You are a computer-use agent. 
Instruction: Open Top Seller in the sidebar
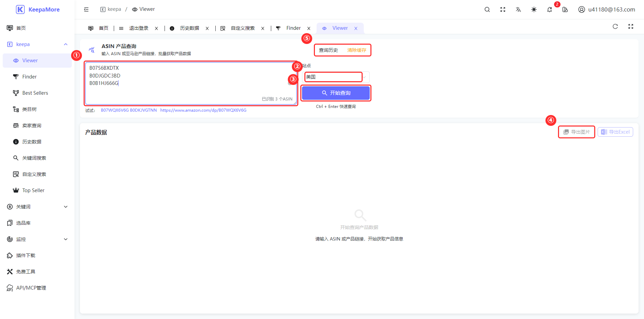[x=37, y=190]
